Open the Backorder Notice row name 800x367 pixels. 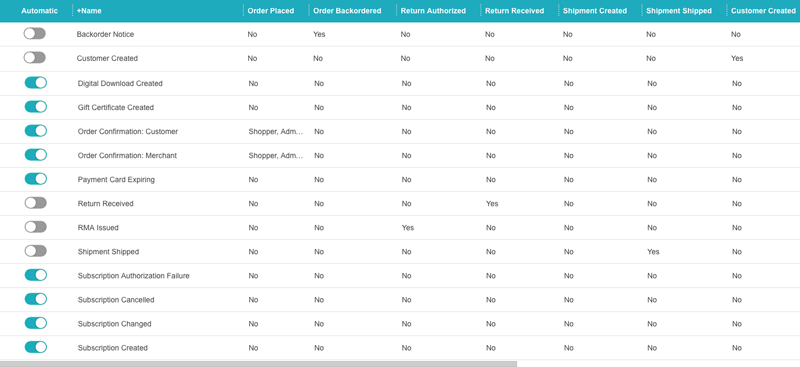105,34
